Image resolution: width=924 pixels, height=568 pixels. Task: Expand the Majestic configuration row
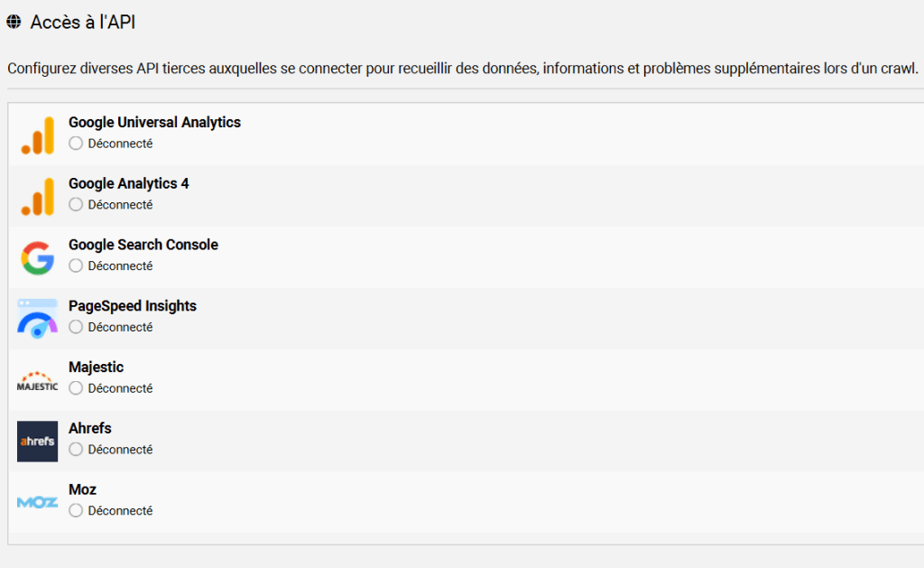[451, 377]
